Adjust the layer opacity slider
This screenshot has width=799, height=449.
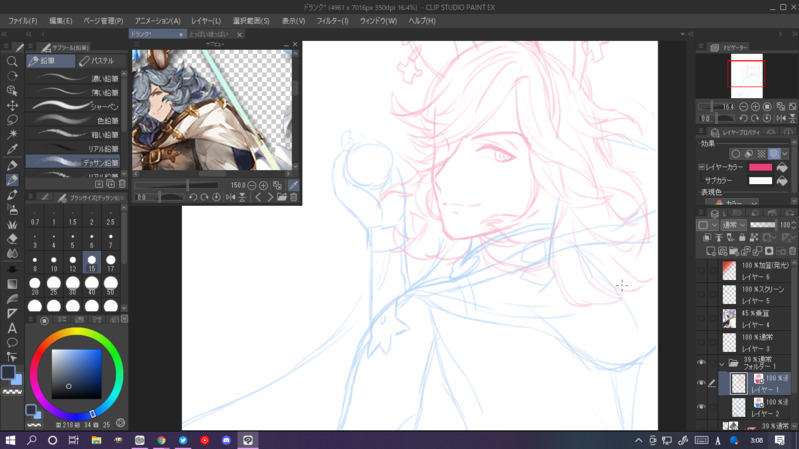click(x=763, y=225)
